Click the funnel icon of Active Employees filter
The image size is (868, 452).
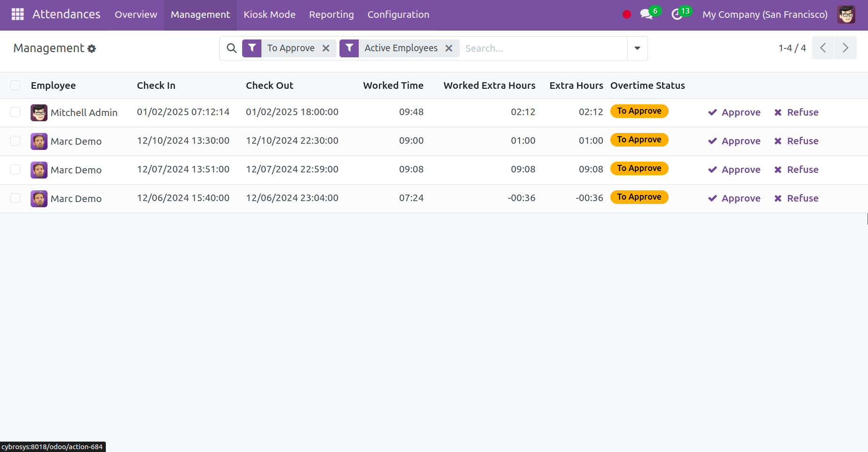pyautogui.click(x=349, y=48)
